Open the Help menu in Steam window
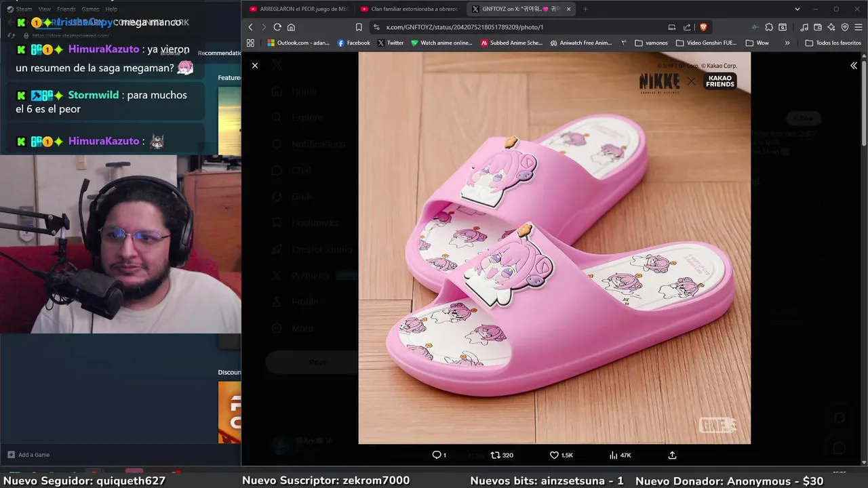 pos(111,9)
